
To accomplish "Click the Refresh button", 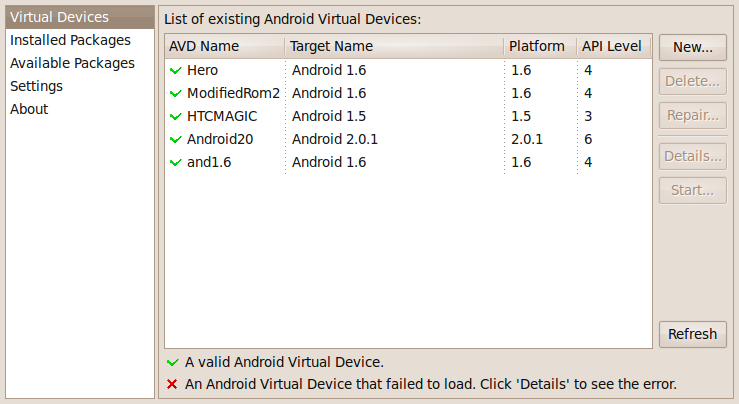I will pyautogui.click(x=692, y=334).
